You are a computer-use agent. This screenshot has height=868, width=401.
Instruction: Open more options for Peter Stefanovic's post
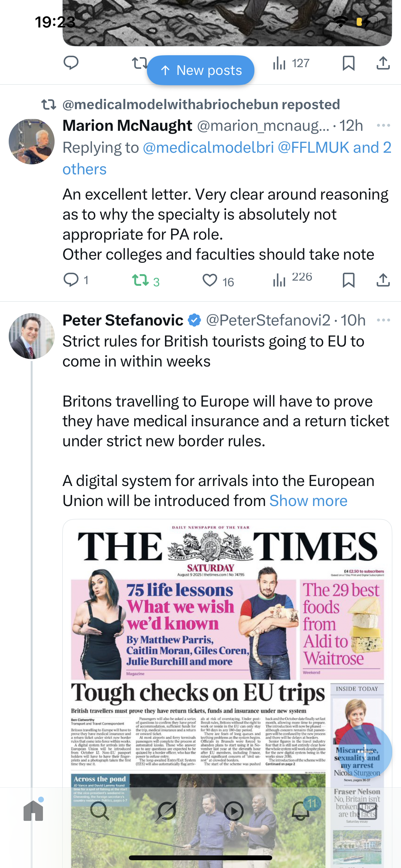coord(383,320)
